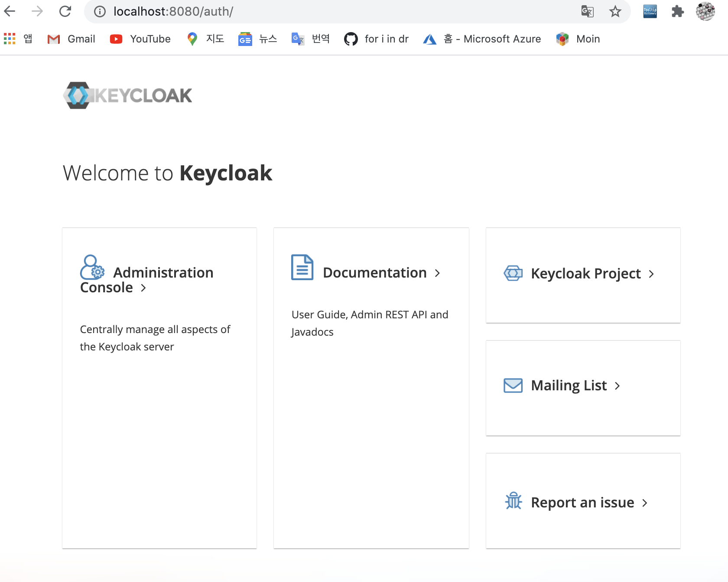Open the Extensions puzzle icon
This screenshot has height=582, width=728.
coord(678,12)
